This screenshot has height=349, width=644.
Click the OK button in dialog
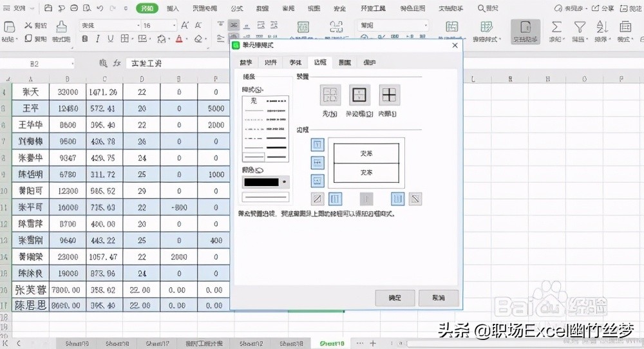pos(395,297)
